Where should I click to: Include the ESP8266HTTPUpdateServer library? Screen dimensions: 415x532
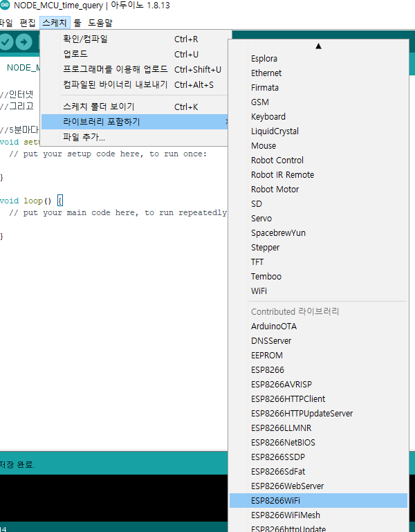tap(318, 414)
